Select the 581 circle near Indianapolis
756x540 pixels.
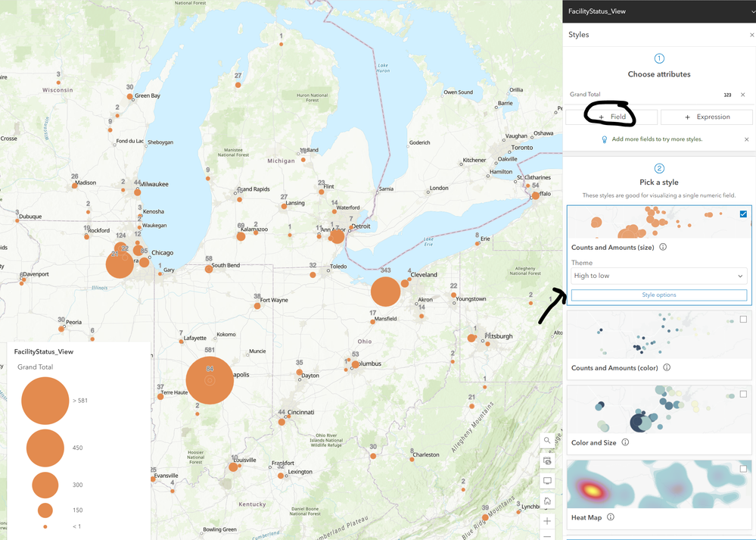[210, 380]
